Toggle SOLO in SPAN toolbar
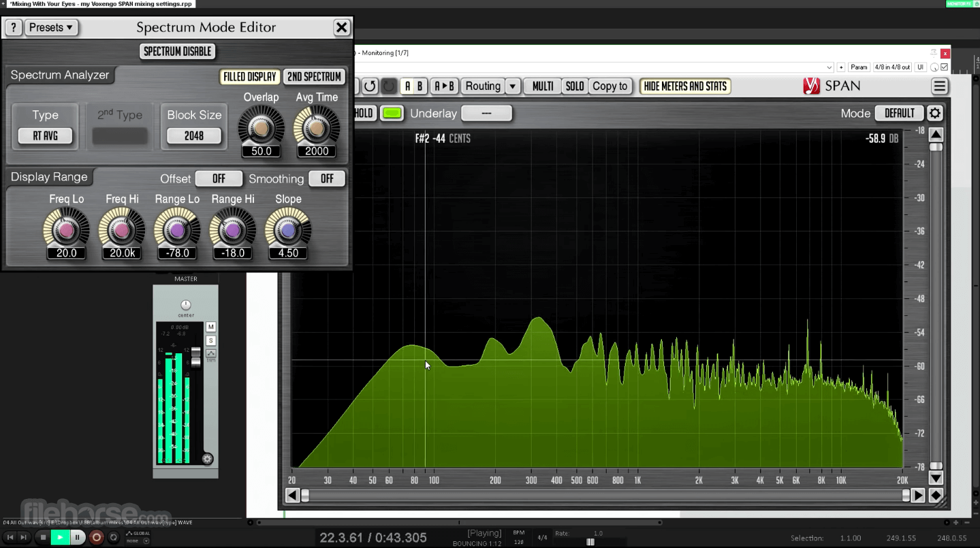Viewport: 980px width, 548px height. [575, 86]
